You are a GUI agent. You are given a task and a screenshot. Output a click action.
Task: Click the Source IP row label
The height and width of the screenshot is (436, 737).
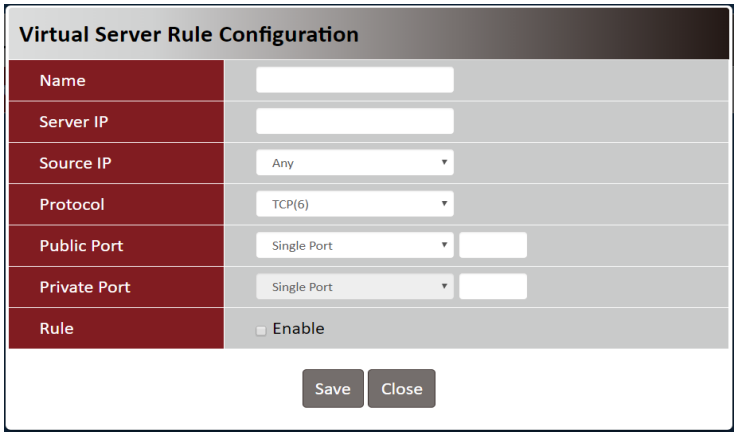(75, 163)
